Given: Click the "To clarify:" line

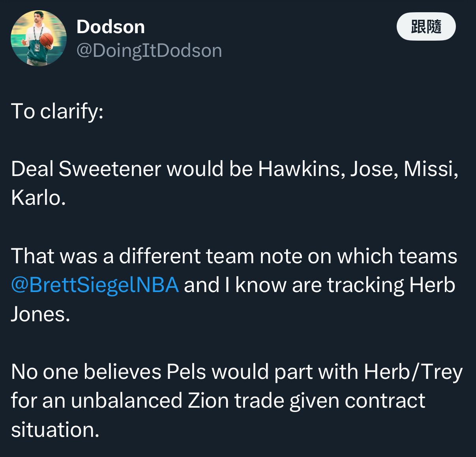Looking at the screenshot, I should [57, 111].
